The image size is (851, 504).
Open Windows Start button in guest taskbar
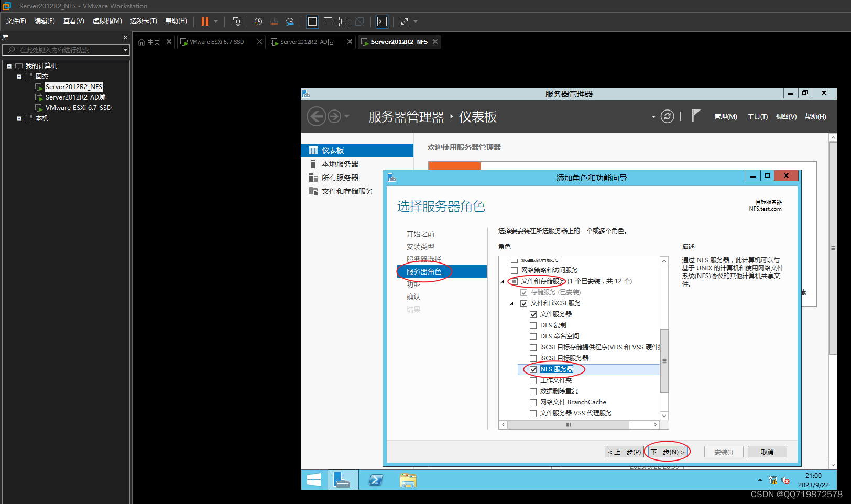pos(314,480)
